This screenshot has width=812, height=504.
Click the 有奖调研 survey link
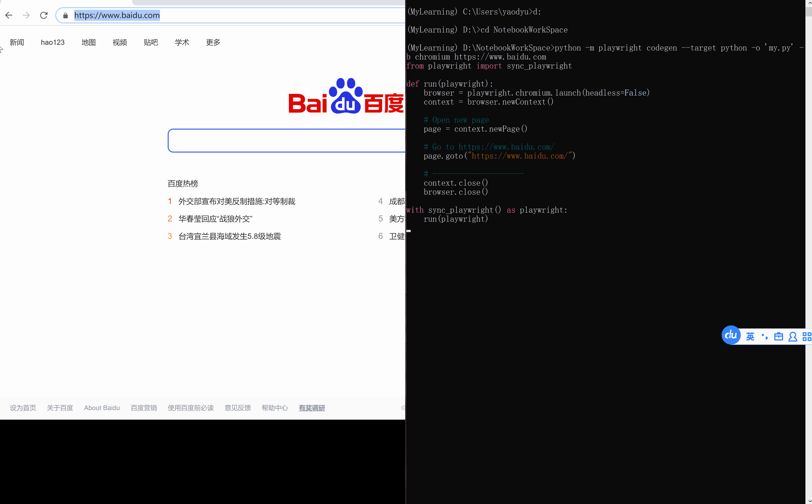pyautogui.click(x=312, y=408)
